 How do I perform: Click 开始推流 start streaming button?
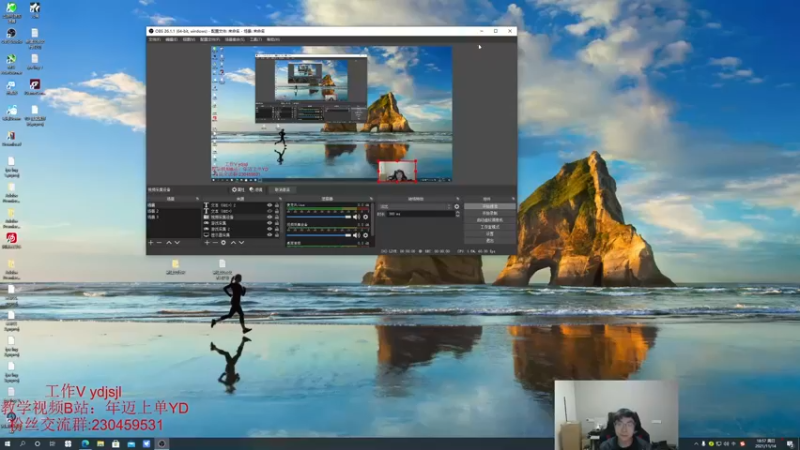coord(490,207)
